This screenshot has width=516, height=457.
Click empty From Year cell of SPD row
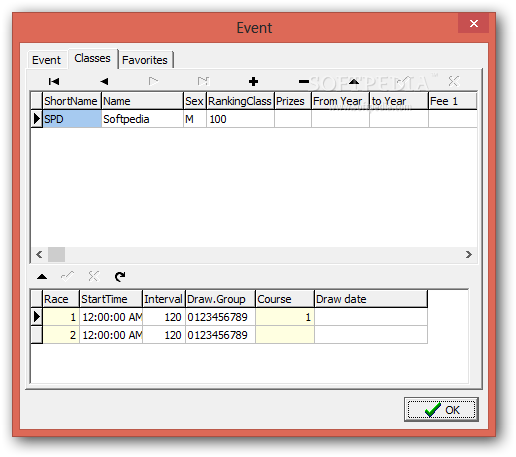(x=340, y=119)
